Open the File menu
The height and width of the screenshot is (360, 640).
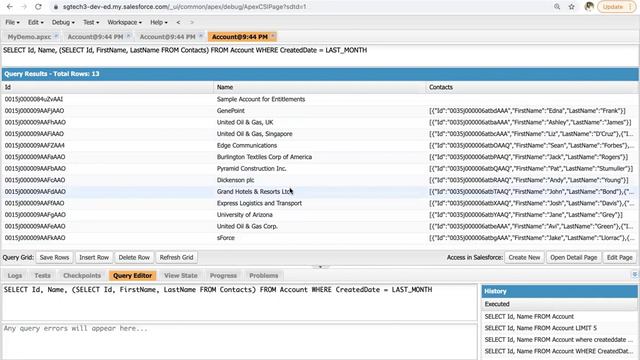(x=12, y=22)
